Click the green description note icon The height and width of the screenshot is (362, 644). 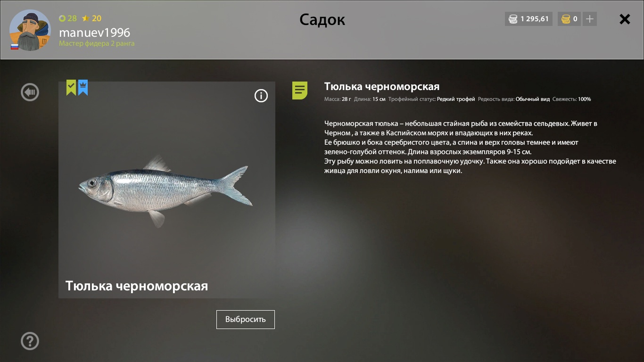click(x=300, y=90)
